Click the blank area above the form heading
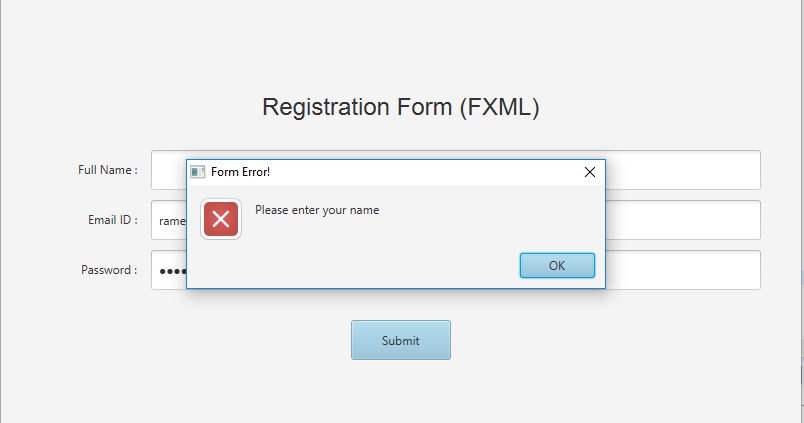 pos(400,45)
